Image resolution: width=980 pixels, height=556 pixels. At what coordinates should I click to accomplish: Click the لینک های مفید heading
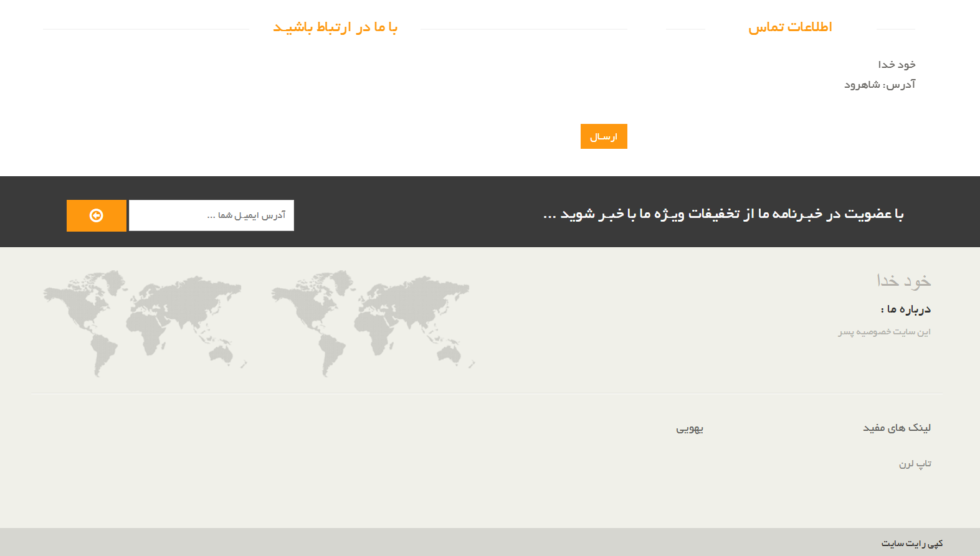pos(897,428)
